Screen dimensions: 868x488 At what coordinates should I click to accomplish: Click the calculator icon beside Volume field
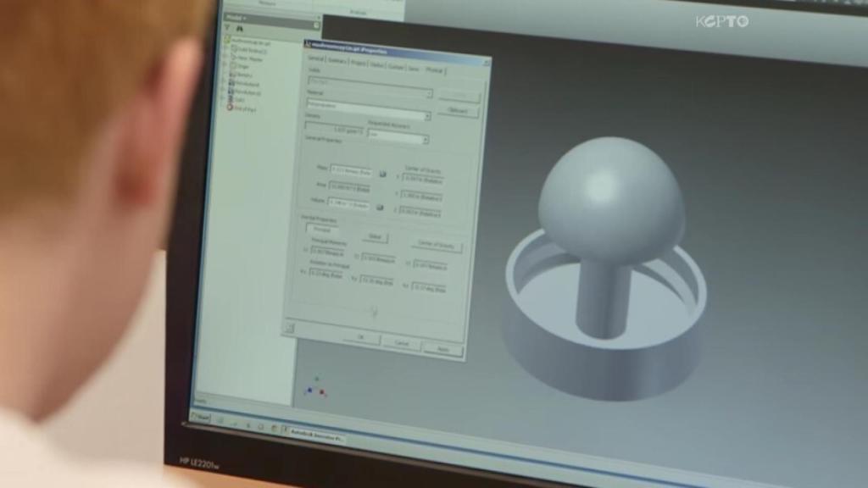coord(380,207)
